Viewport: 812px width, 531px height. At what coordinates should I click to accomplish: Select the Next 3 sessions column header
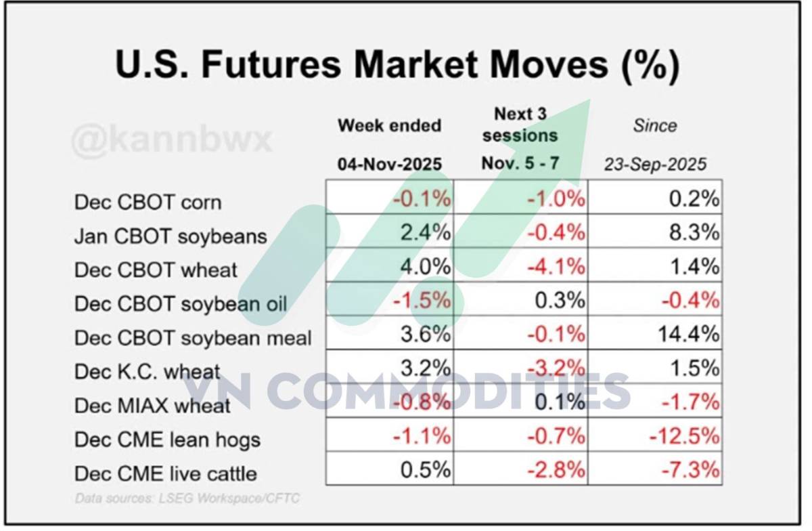(520, 139)
